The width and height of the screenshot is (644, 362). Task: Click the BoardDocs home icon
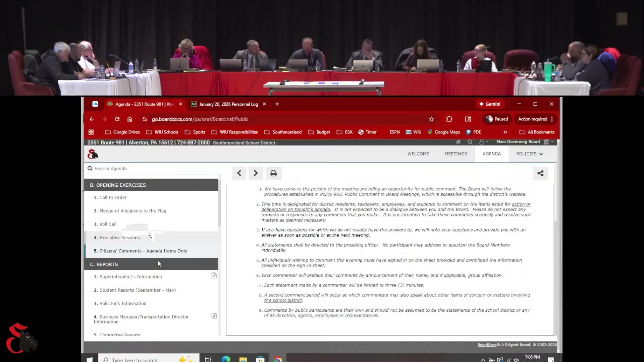(x=458, y=142)
